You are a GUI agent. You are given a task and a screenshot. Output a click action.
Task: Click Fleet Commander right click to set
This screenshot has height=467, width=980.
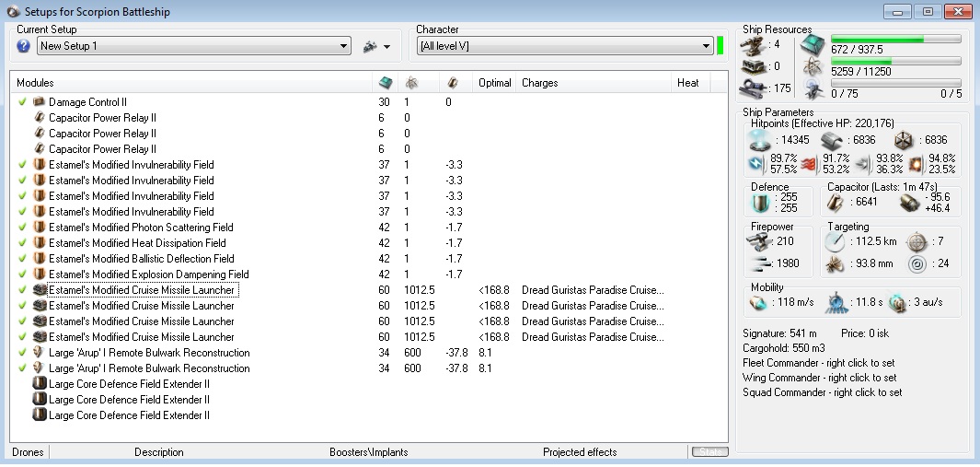click(819, 363)
